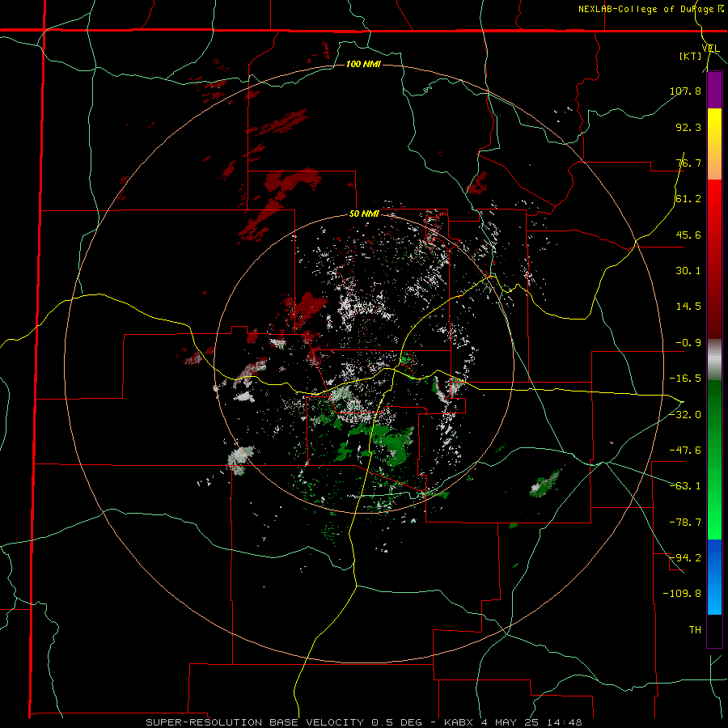Image resolution: width=728 pixels, height=728 pixels.
Task: Click the 45.6 velocity scale value
Action: [x=688, y=235]
